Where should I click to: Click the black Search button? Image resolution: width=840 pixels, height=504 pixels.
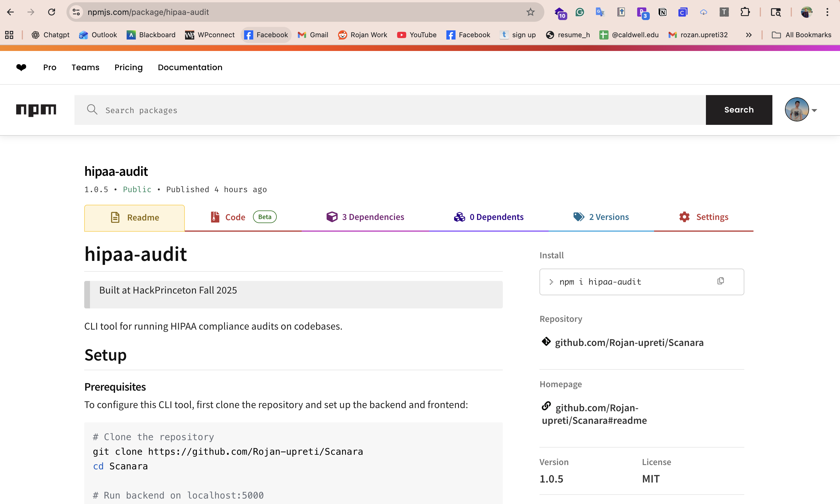739,110
